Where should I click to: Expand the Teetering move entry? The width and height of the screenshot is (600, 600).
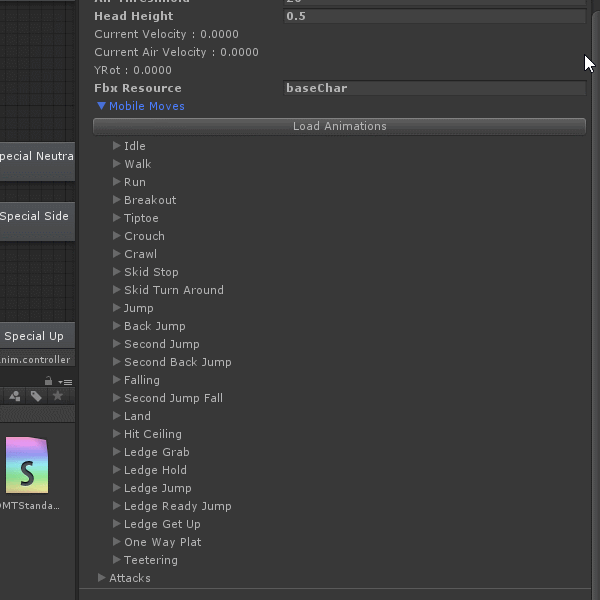pyautogui.click(x=117, y=560)
